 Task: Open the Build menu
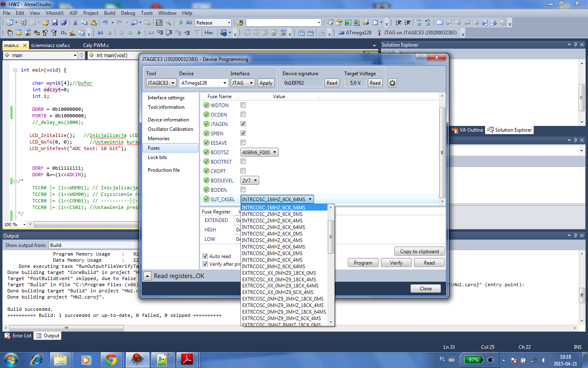tap(109, 13)
